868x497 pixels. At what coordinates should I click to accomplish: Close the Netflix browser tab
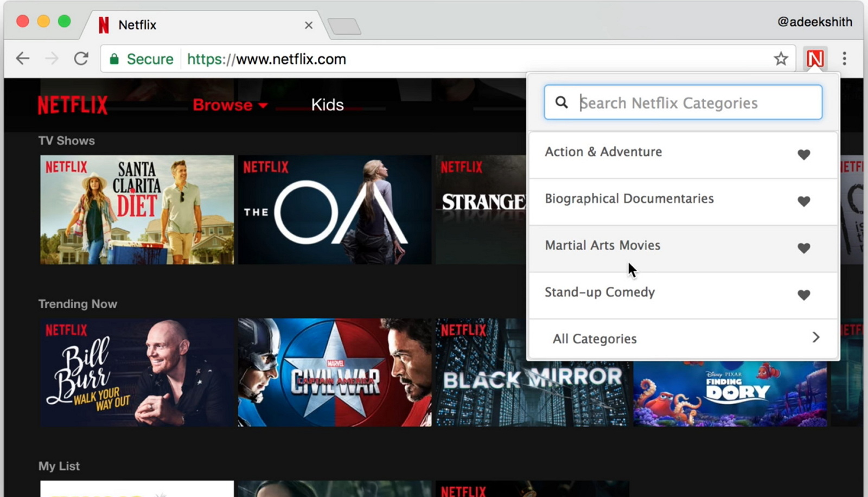[309, 26]
